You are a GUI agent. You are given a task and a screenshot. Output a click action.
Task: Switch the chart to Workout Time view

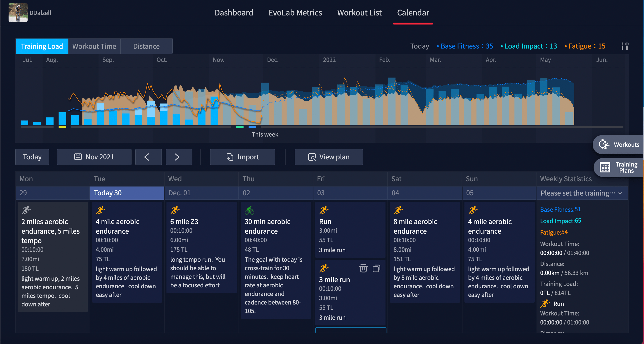94,46
